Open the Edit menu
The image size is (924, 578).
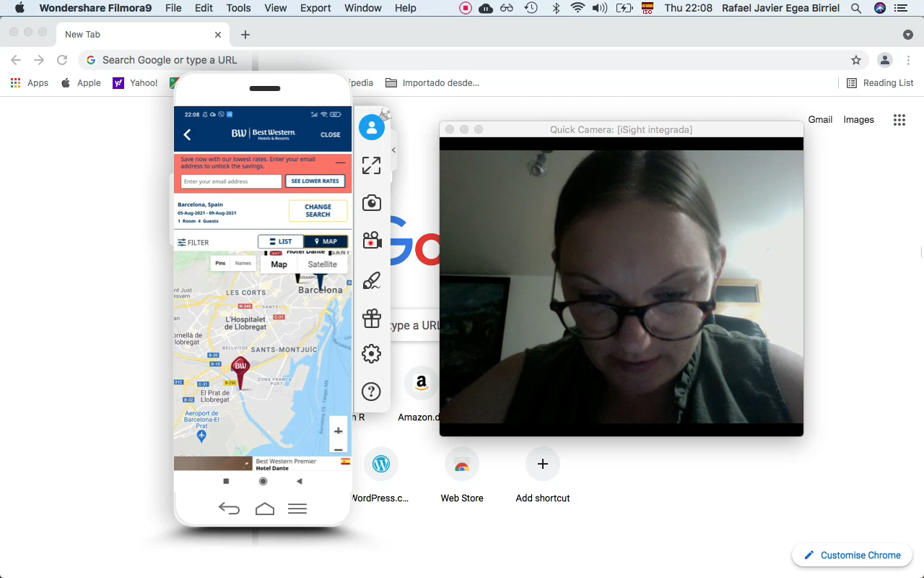(204, 8)
